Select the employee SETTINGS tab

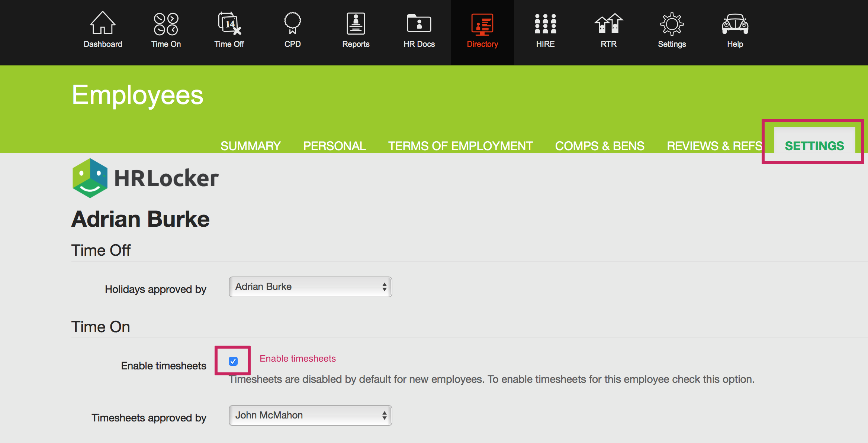click(814, 146)
